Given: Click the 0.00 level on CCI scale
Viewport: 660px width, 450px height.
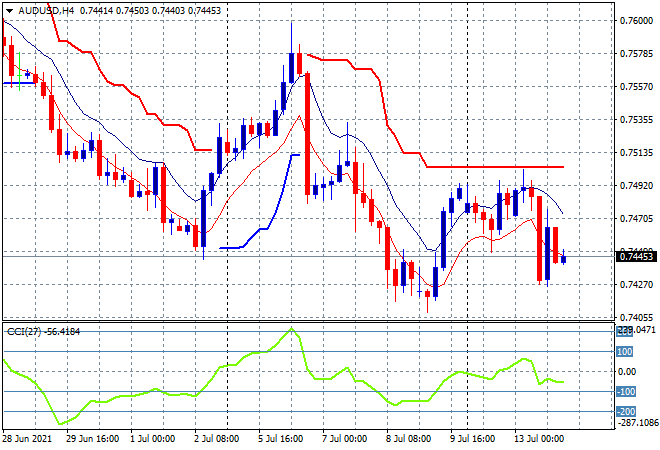Looking at the screenshot, I should pyautogui.click(x=626, y=372).
